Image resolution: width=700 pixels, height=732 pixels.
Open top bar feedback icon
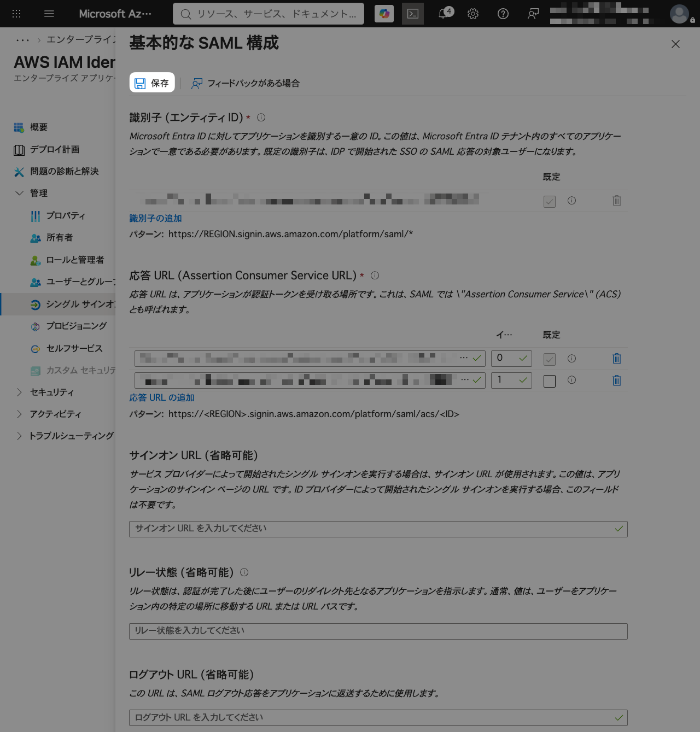pyautogui.click(x=533, y=14)
